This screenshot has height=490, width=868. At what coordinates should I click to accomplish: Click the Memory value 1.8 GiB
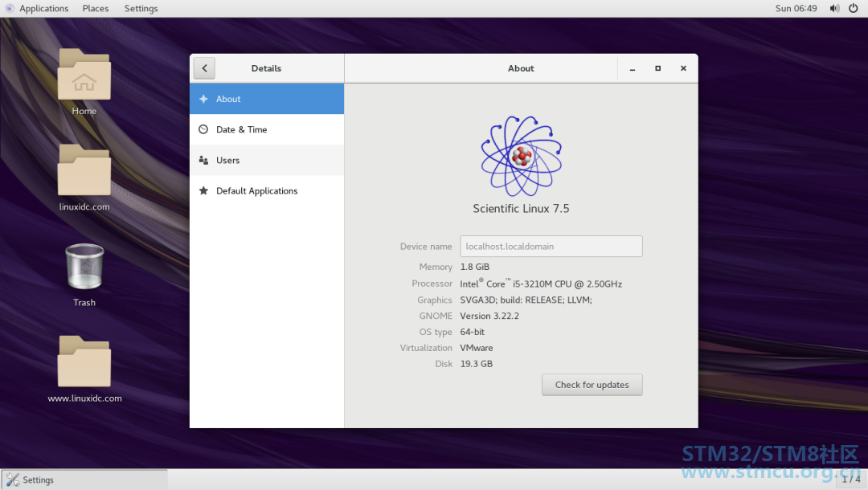pos(474,267)
